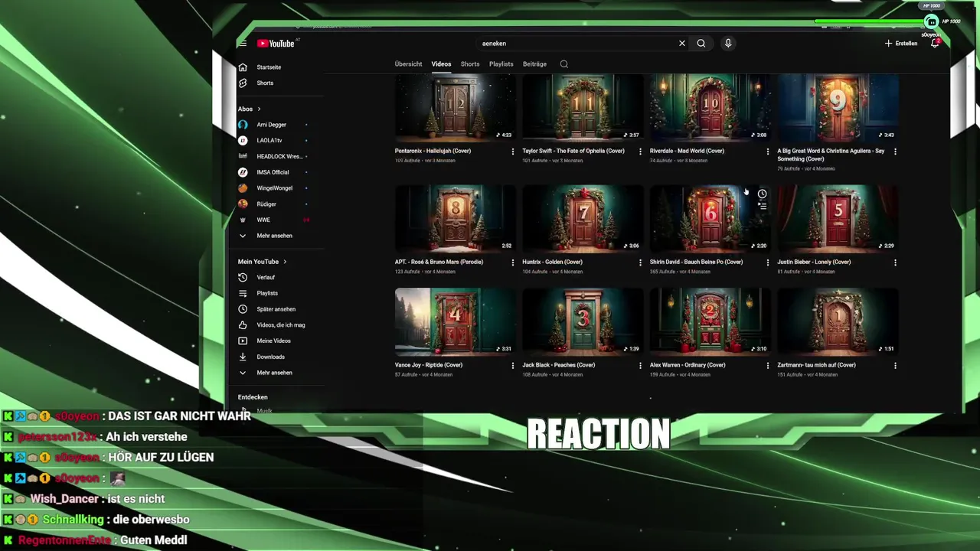This screenshot has height=551, width=980.
Task: Open the Jack Black Peaches cover title
Action: click(x=559, y=365)
